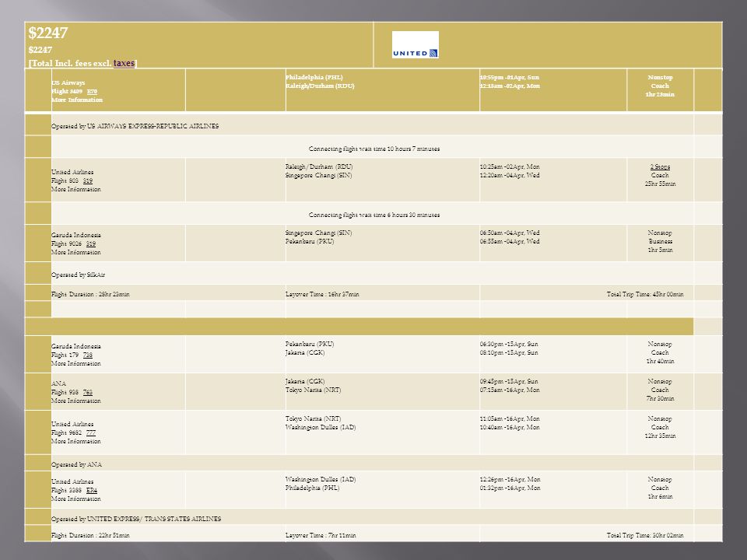Select 'Flight Duration : 22hr 51min' text
Screen dimensions: 747x560
pyautogui.click(x=90, y=536)
